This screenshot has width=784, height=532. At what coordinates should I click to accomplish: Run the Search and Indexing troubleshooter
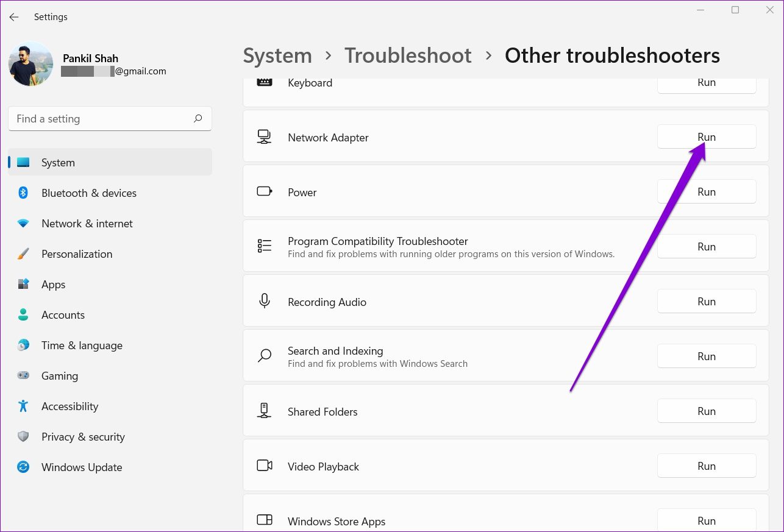pyautogui.click(x=707, y=356)
